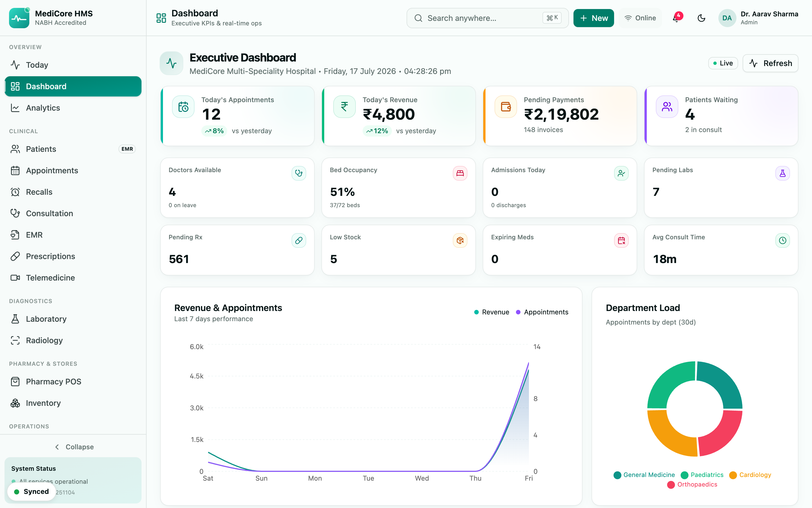Click the Doctors Available stethoscope icon
The image size is (812, 508).
(299, 173)
